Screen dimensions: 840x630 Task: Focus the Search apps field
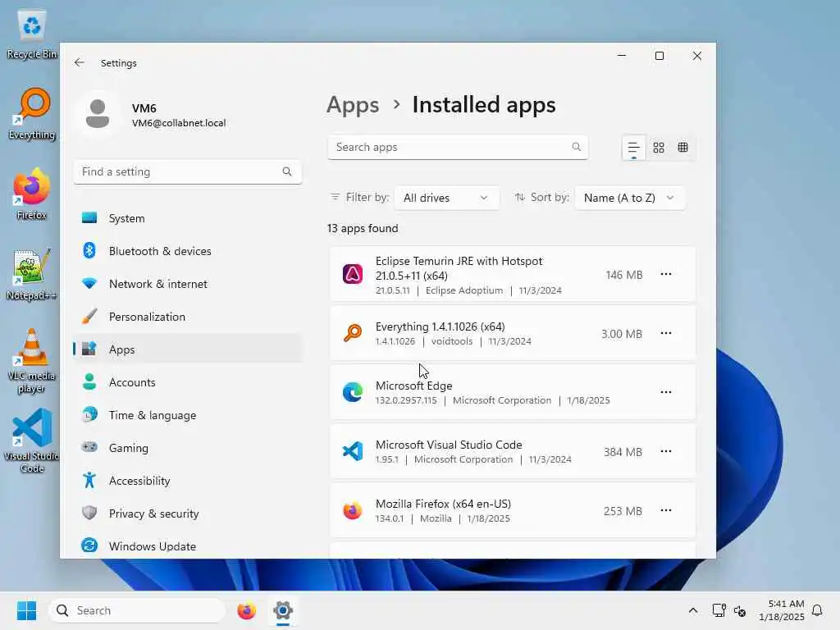point(458,148)
